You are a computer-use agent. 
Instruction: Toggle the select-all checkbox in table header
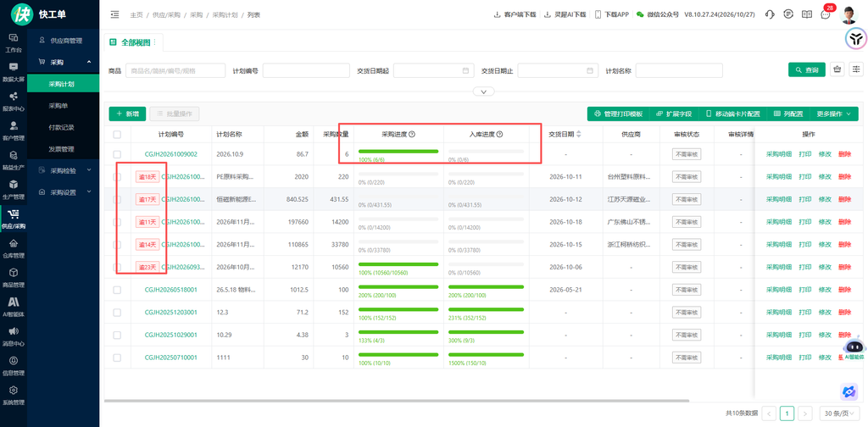point(117,135)
